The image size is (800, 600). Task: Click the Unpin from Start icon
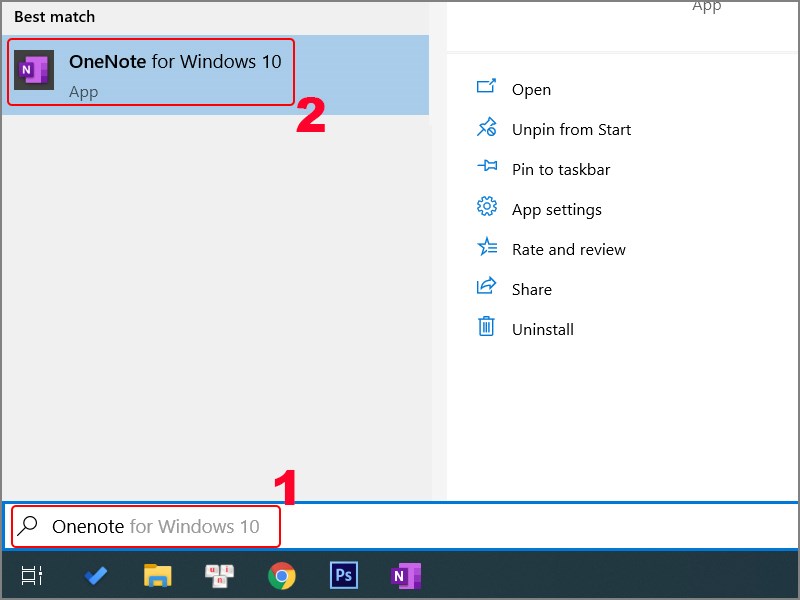486,127
